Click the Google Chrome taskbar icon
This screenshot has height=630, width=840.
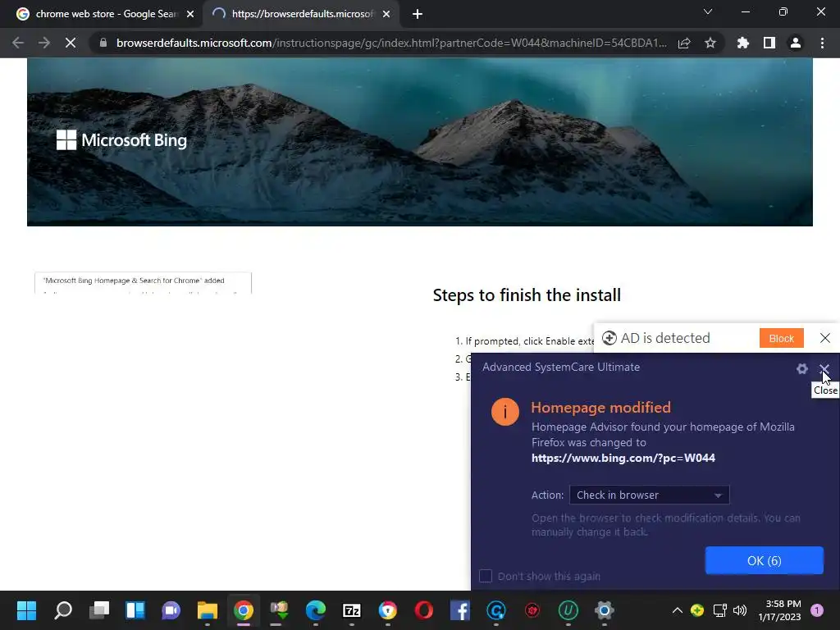(x=243, y=610)
